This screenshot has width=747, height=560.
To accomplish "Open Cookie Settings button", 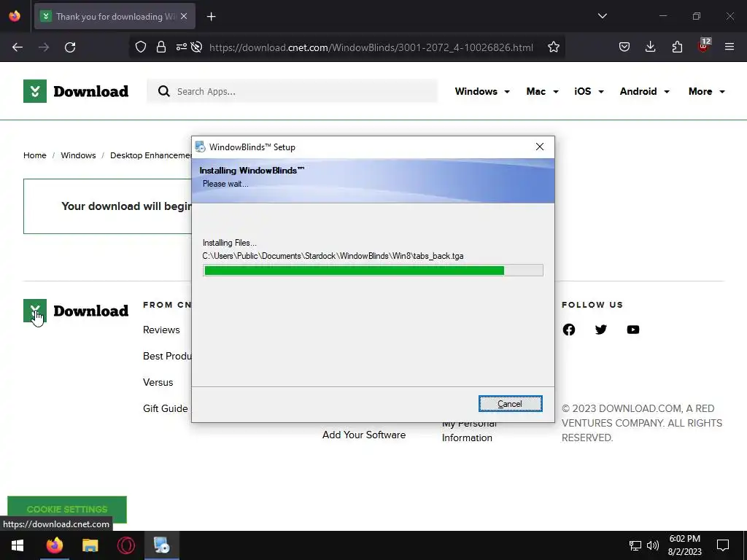I will (67, 509).
